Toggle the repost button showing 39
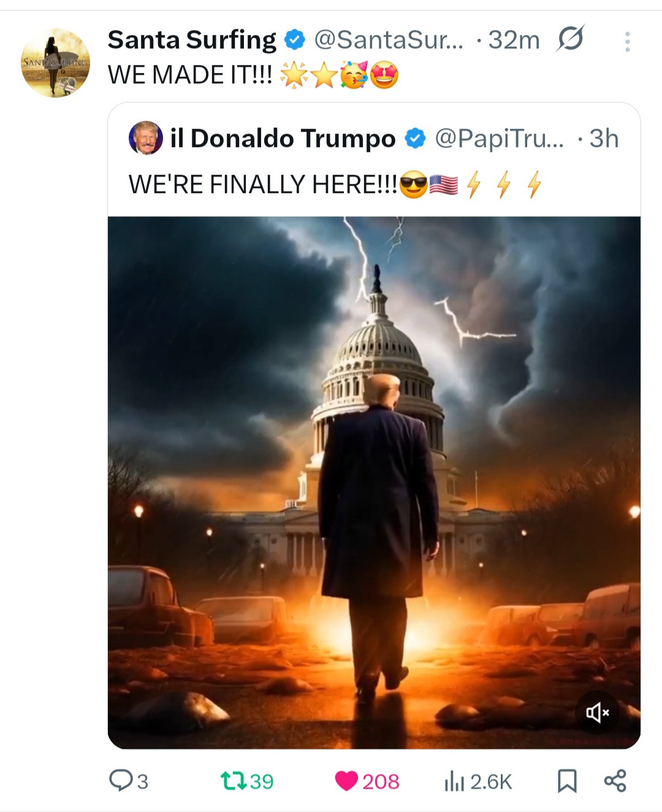 click(247, 781)
